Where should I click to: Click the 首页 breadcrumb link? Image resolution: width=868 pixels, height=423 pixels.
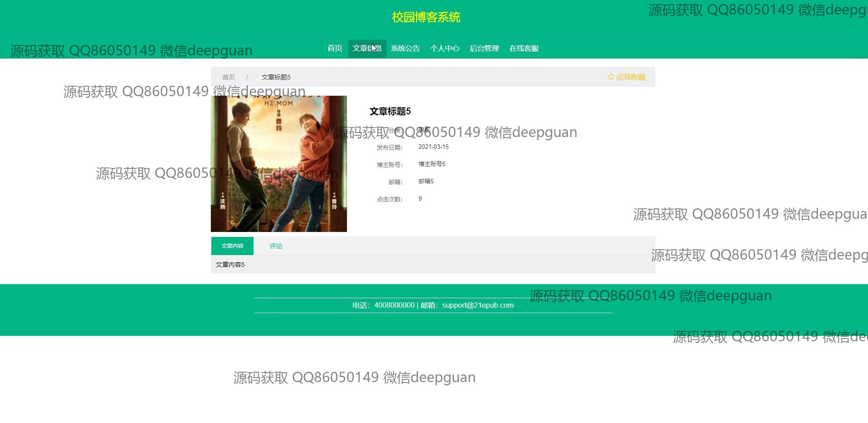coord(229,77)
